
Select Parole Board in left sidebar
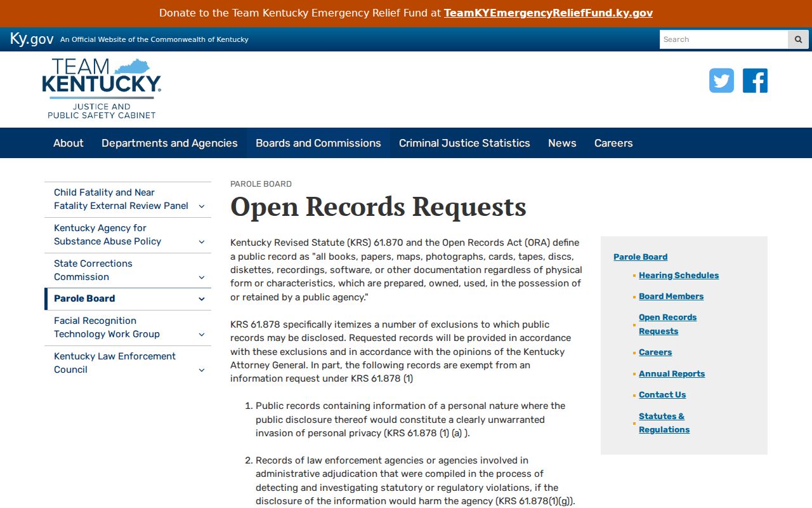(x=84, y=298)
